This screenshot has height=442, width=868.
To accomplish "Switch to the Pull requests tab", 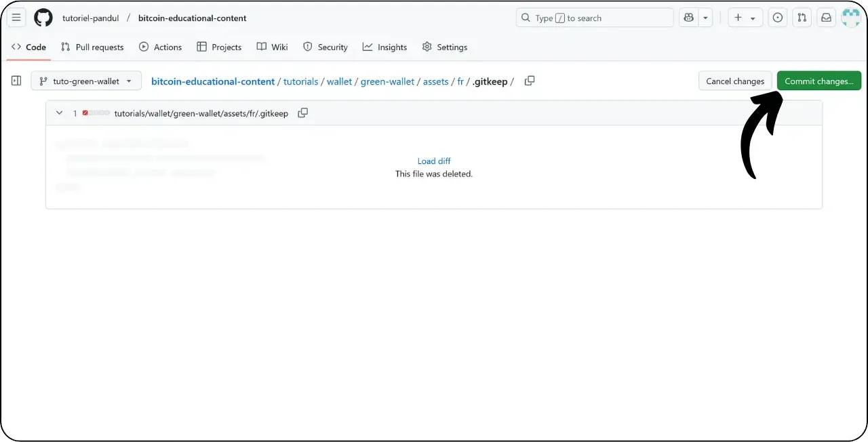I will 92,47.
